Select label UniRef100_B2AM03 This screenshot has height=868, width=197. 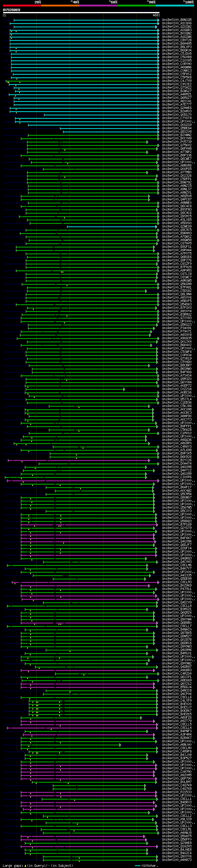[x=177, y=111]
